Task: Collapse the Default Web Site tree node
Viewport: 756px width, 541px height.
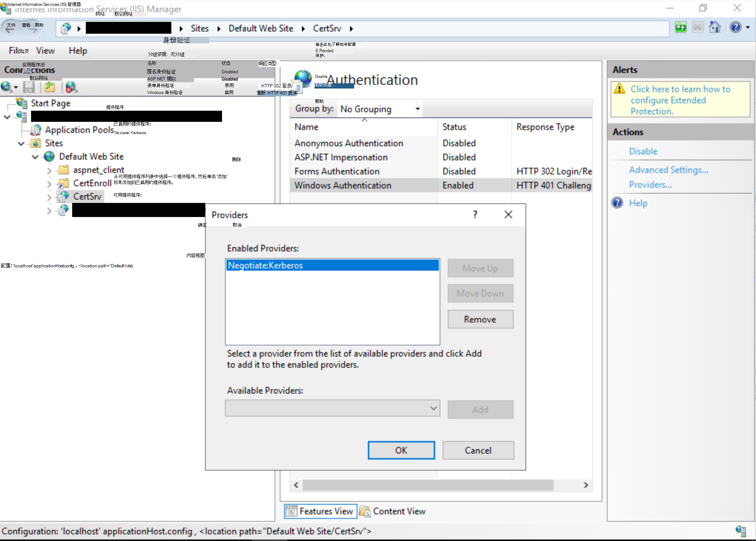Action: (x=35, y=157)
